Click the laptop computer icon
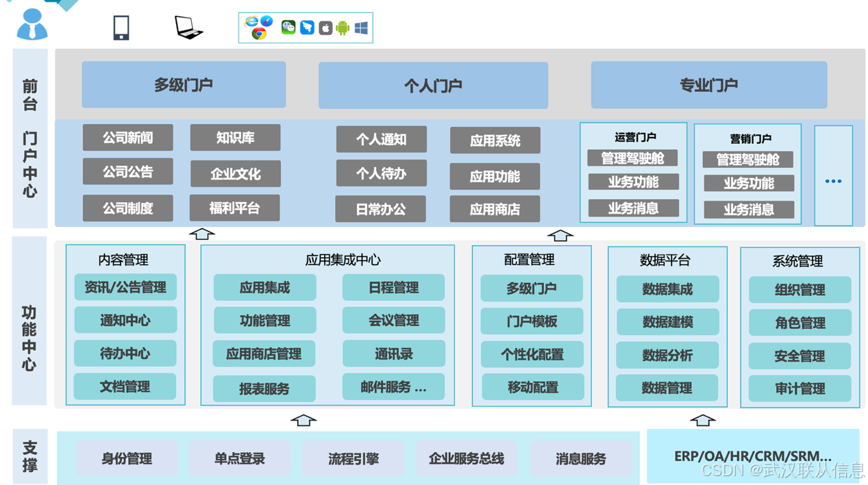 (189, 27)
